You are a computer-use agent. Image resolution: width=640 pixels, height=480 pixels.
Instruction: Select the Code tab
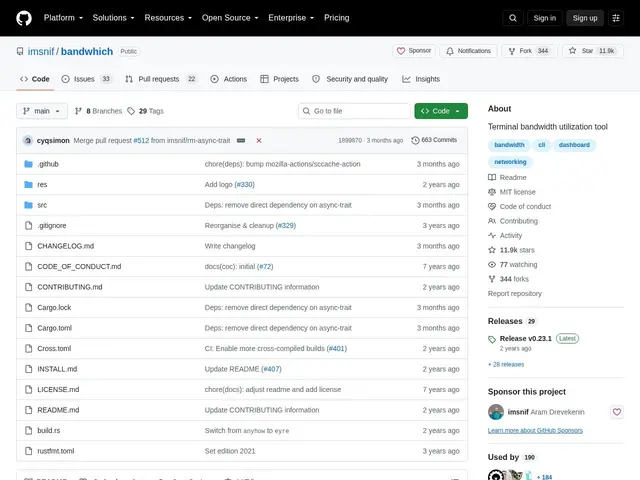pos(35,79)
